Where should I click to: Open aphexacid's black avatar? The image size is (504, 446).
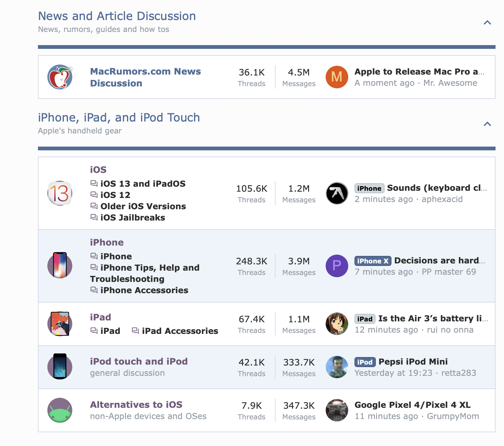[337, 193]
